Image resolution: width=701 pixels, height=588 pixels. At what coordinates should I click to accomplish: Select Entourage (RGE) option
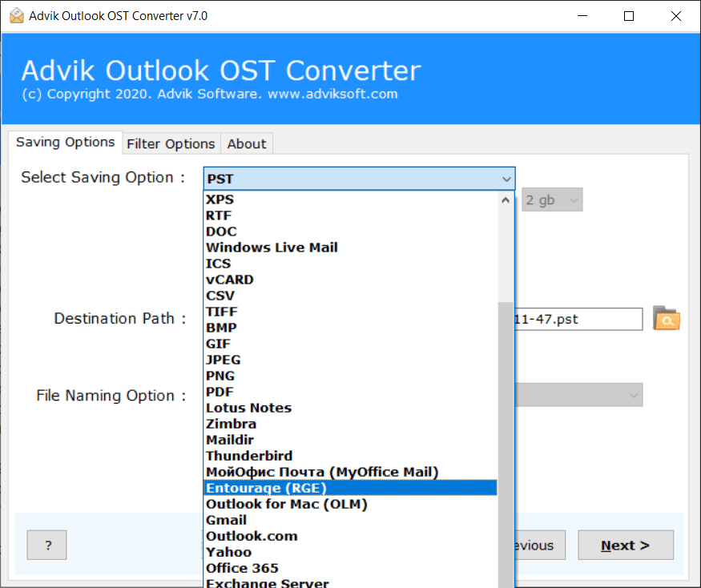pyautogui.click(x=351, y=489)
